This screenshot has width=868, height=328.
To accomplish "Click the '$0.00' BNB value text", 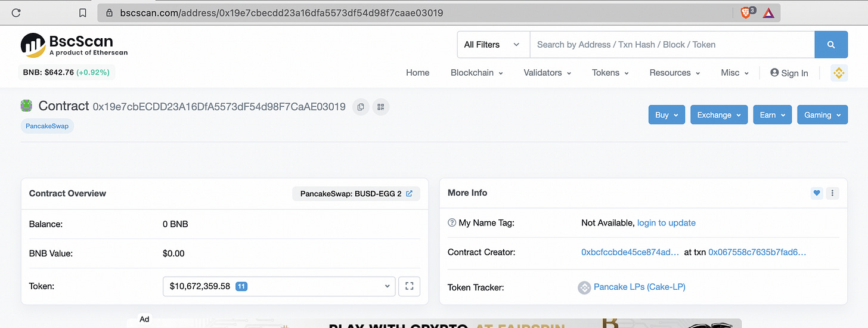I will 173,253.
